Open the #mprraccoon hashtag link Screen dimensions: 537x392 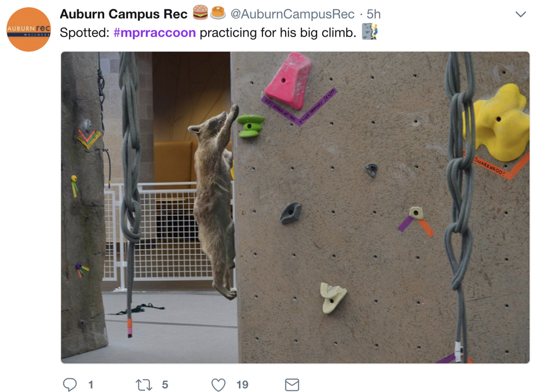(x=155, y=33)
